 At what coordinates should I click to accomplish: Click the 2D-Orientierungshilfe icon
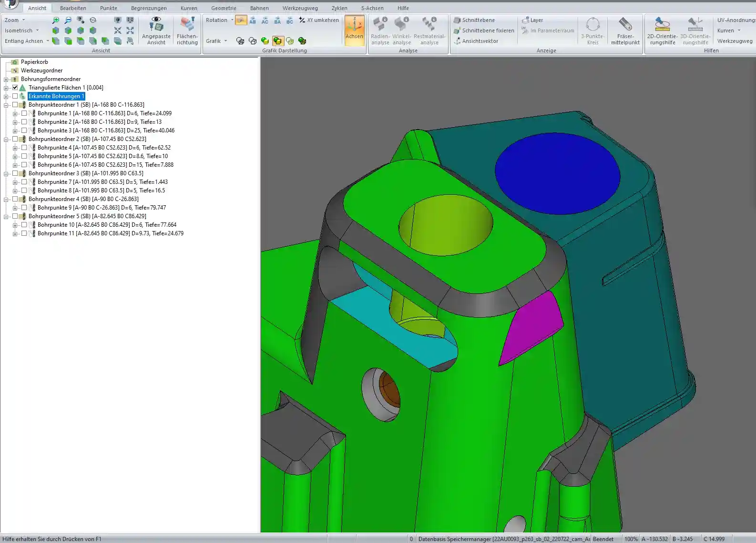(x=662, y=31)
